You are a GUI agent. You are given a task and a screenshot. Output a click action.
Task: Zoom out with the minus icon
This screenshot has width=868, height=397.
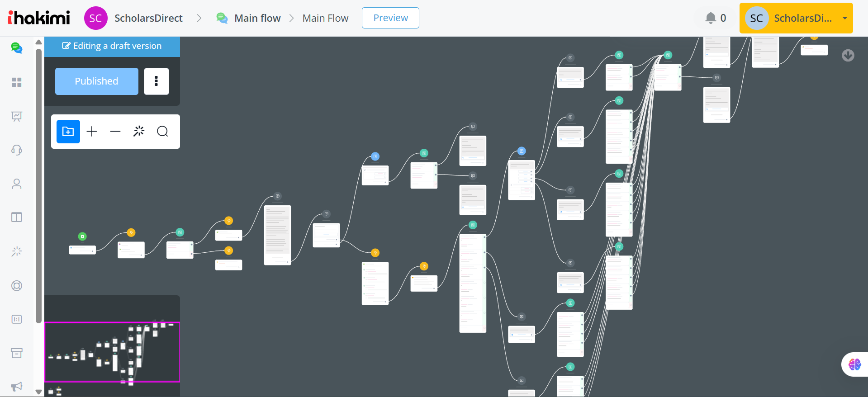pos(115,132)
